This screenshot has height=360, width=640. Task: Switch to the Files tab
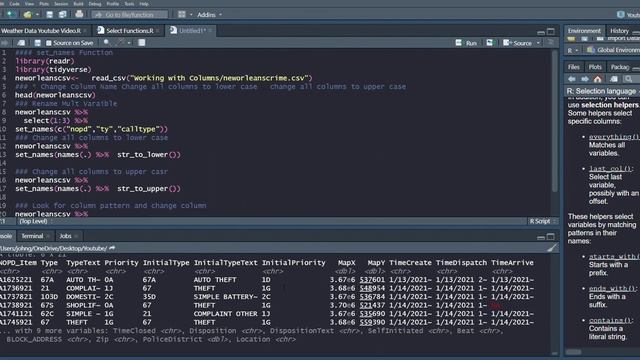[x=573, y=67]
